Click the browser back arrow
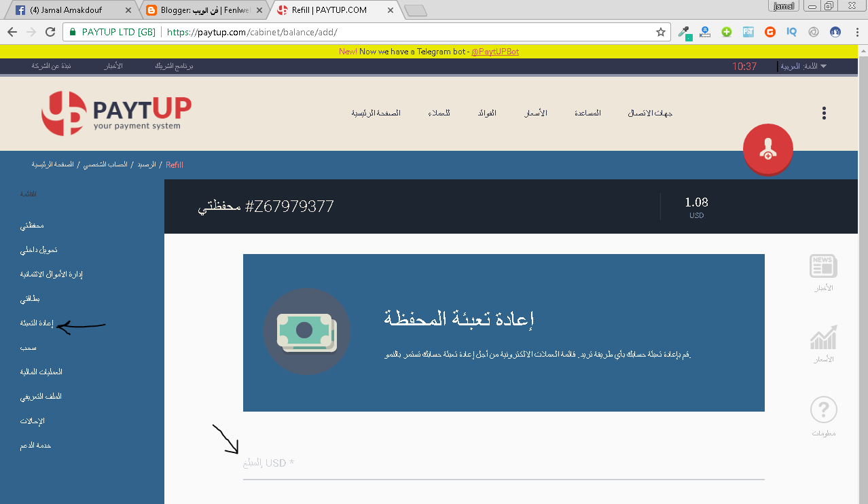 (x=12, y=32)
